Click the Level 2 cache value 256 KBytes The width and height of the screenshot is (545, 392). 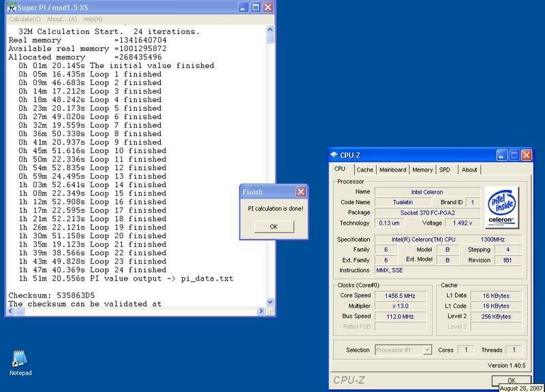pyautogui.click(x=496, y=316)
